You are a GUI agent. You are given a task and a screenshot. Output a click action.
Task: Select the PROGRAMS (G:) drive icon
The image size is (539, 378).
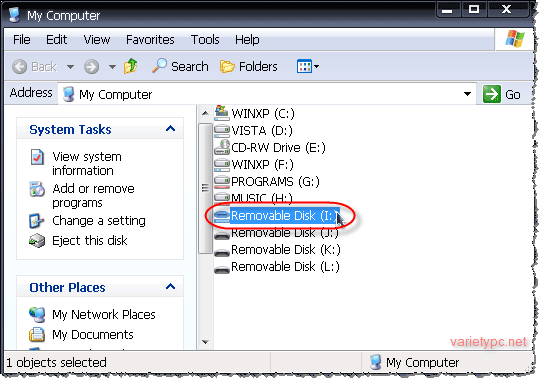tap(222, 181)
